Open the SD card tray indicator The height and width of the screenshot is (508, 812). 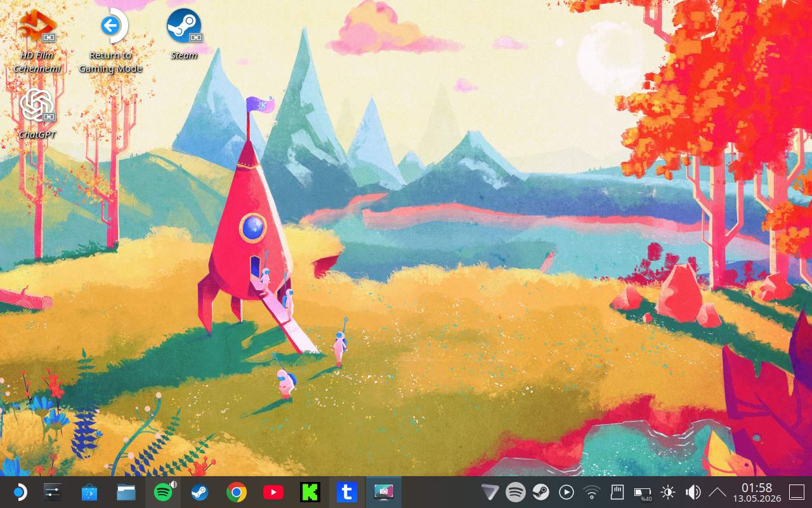[617, 492]
